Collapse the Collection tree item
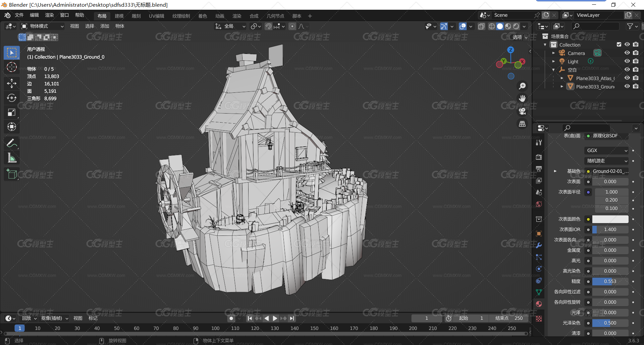 (545, 45)
